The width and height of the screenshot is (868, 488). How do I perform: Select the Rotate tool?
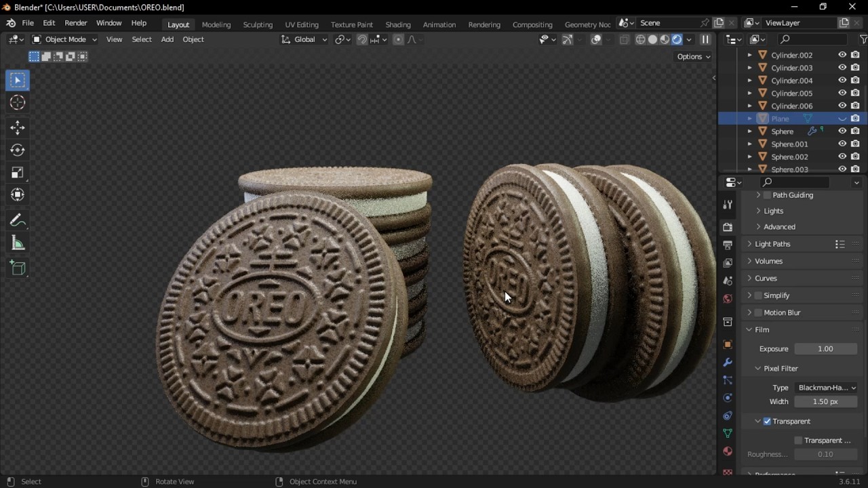tap(18, 150)
